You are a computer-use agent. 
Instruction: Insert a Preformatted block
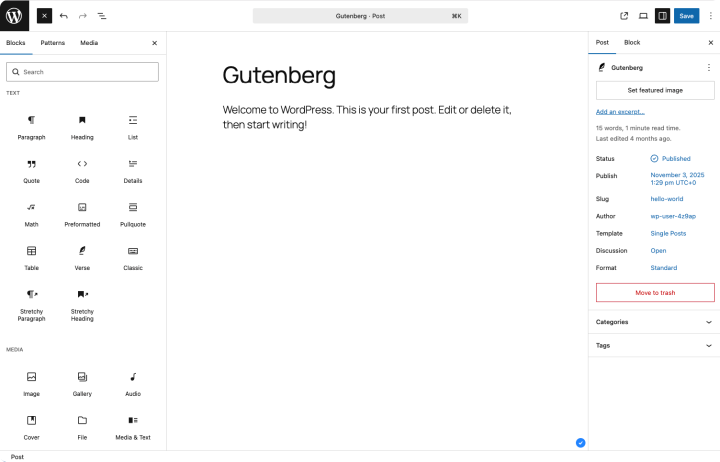click(x=82, y=214)
